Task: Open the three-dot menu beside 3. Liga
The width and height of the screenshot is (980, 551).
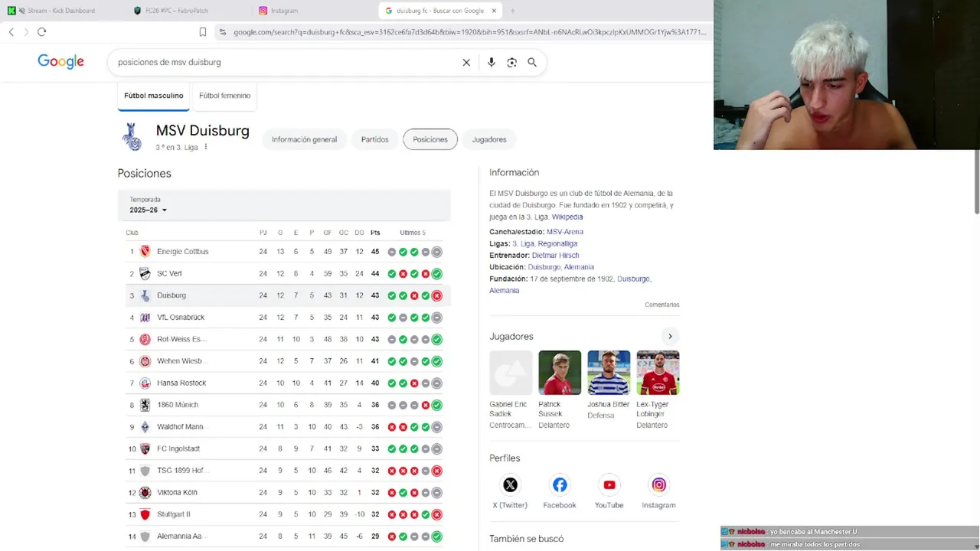Action: pyautogui.click(x=206, y=147)
